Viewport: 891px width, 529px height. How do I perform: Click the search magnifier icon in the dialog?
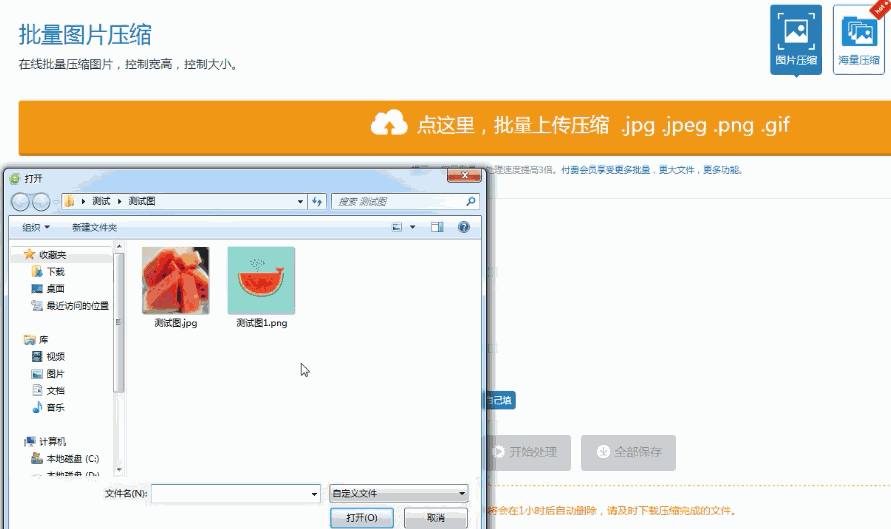tap(471, 201)
